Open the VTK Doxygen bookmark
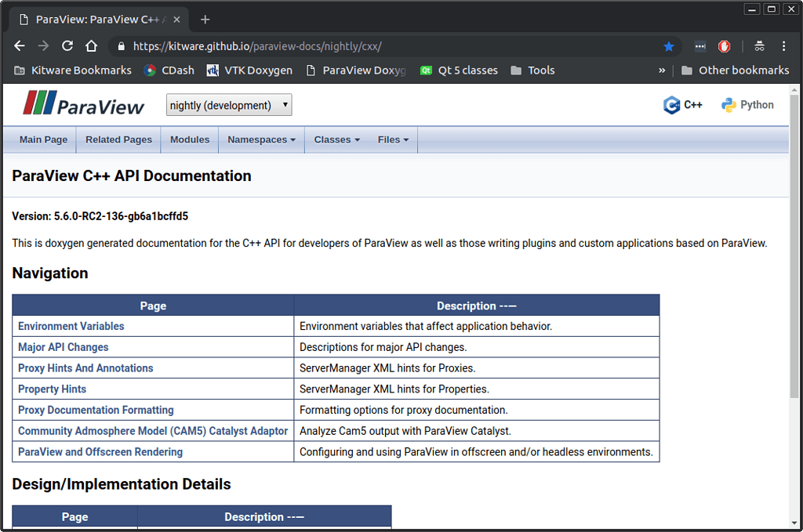The image size is (803, 532). (249, 71)
